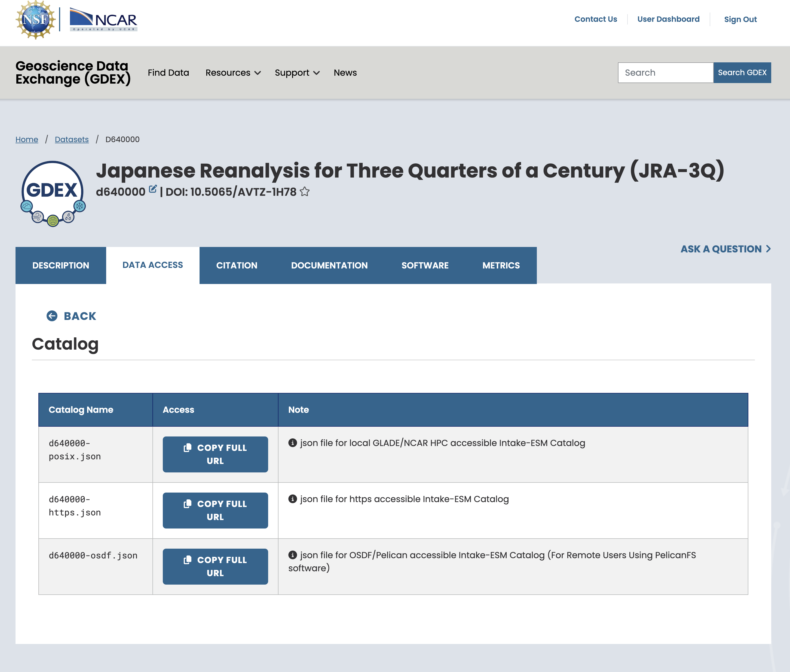Click the edit icon beside d640000

[x=153, y=189]
